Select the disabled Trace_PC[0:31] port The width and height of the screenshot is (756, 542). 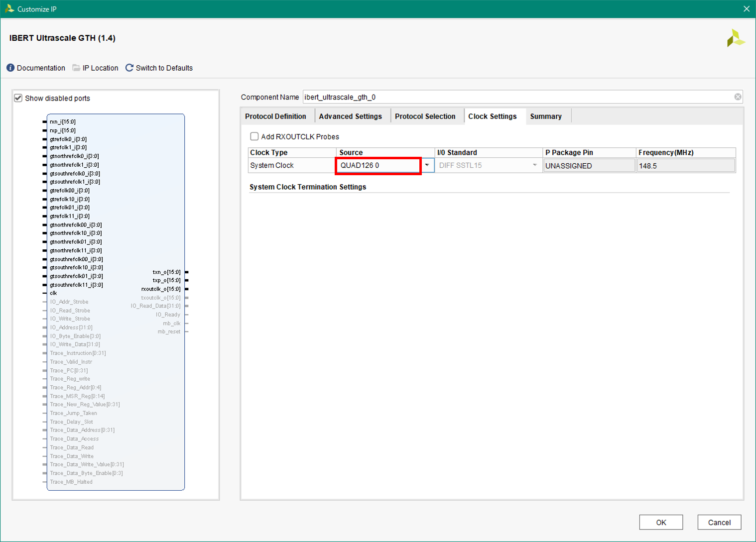[69, 370]
